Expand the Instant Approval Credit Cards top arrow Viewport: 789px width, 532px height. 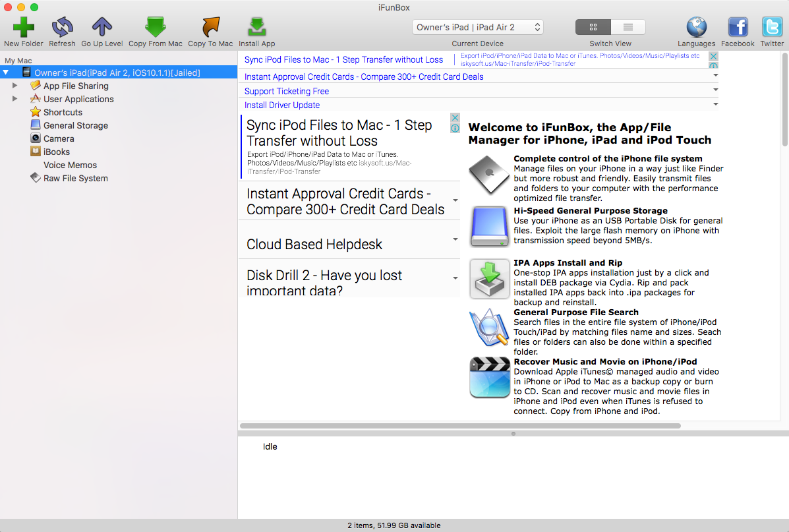pyautogui.click(x=715, y=76)
